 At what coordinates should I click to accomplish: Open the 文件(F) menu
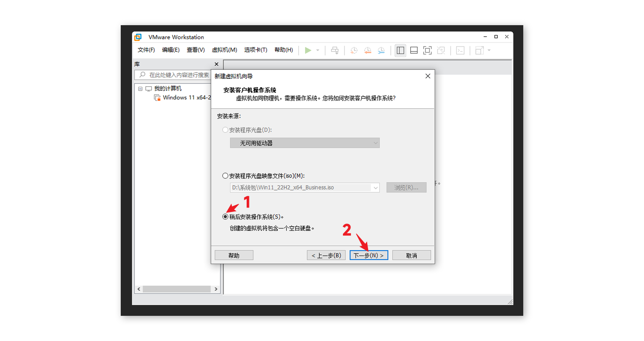pyautogui.click(x=146, y=50)
